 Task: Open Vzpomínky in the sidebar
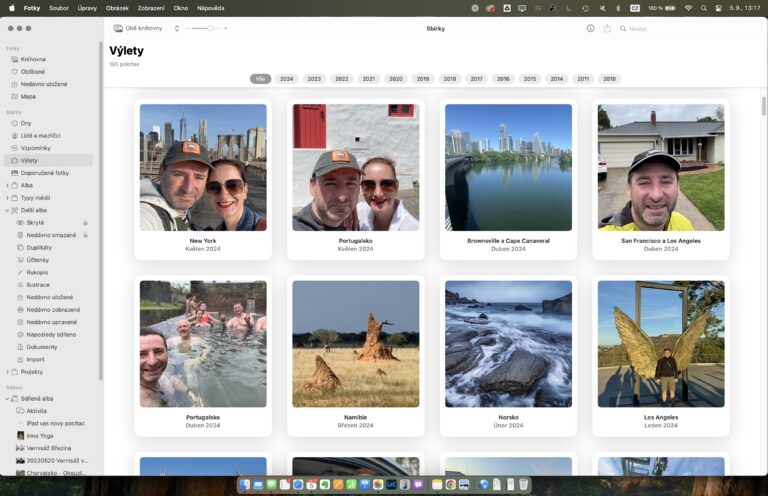tap(35, 148)
